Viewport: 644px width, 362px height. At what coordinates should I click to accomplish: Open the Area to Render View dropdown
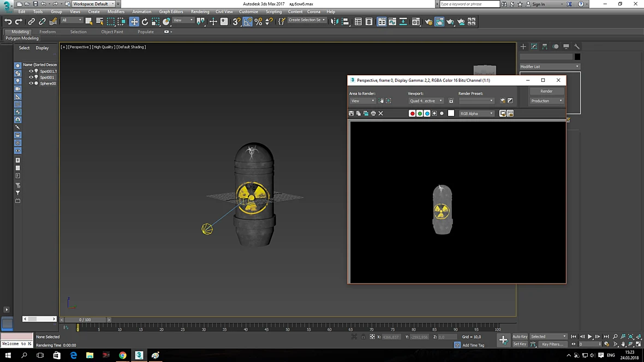click(363, 100)
